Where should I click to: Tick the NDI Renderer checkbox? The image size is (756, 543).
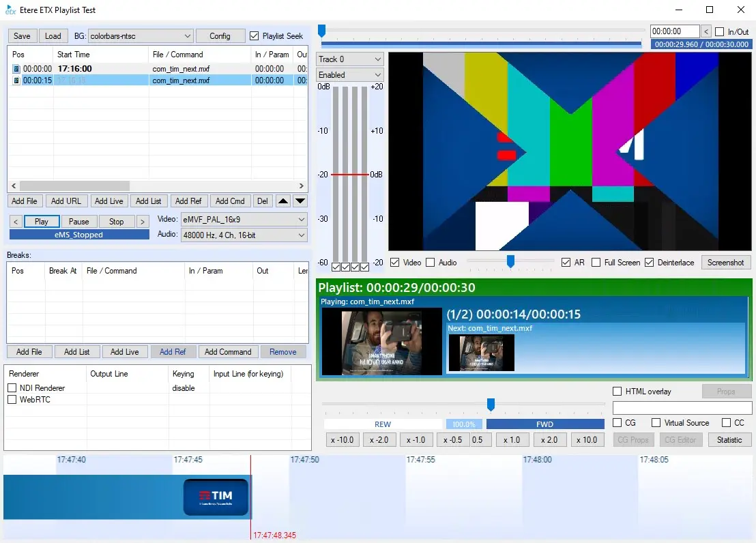[x=12, y=388]
